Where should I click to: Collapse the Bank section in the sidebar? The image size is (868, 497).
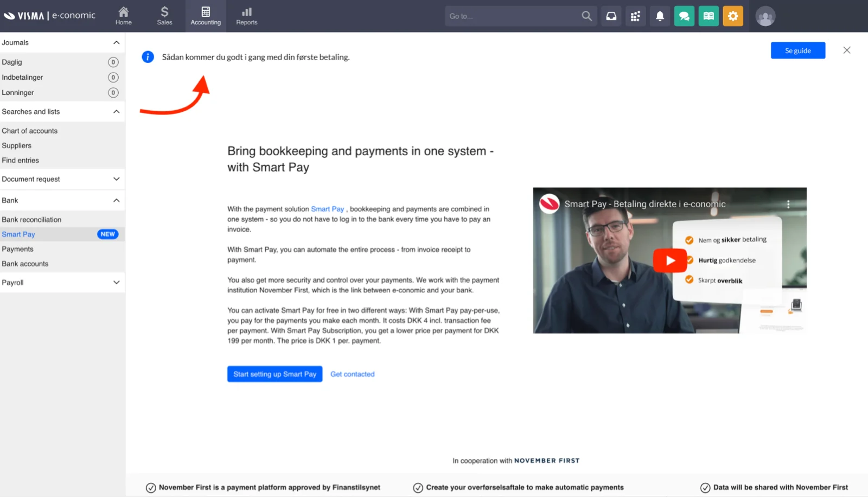(116, 200)
